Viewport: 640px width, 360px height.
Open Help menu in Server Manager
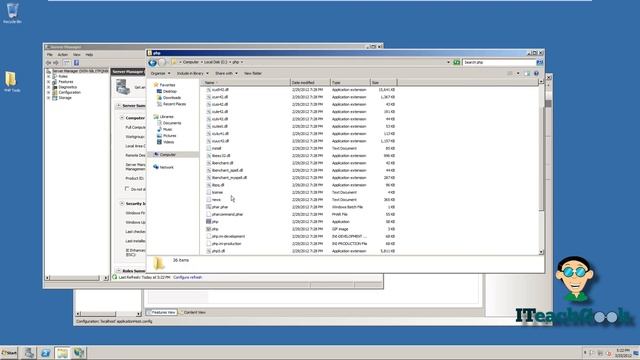[x=89, y=55]
